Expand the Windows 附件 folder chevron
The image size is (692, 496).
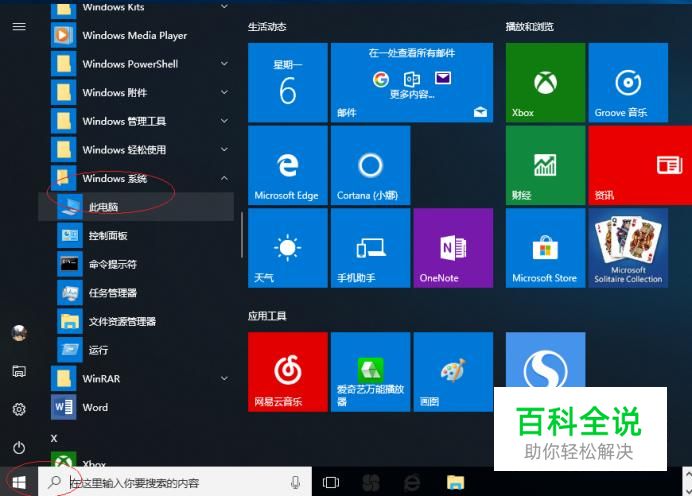pos(224,92)
